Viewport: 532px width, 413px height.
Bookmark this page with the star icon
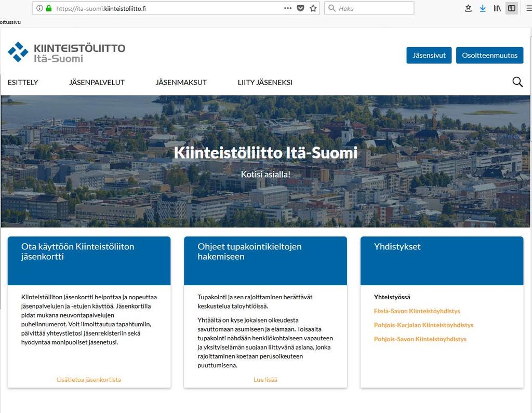point(313,8)
